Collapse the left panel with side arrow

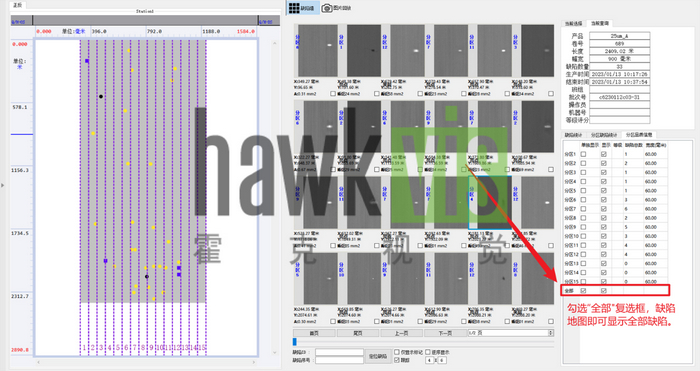click(3, 185)
